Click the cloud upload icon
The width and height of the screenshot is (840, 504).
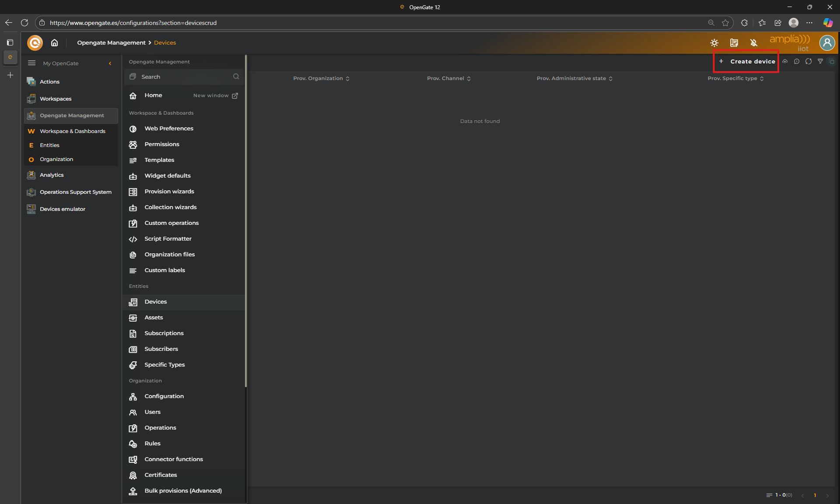click(785, 62)
